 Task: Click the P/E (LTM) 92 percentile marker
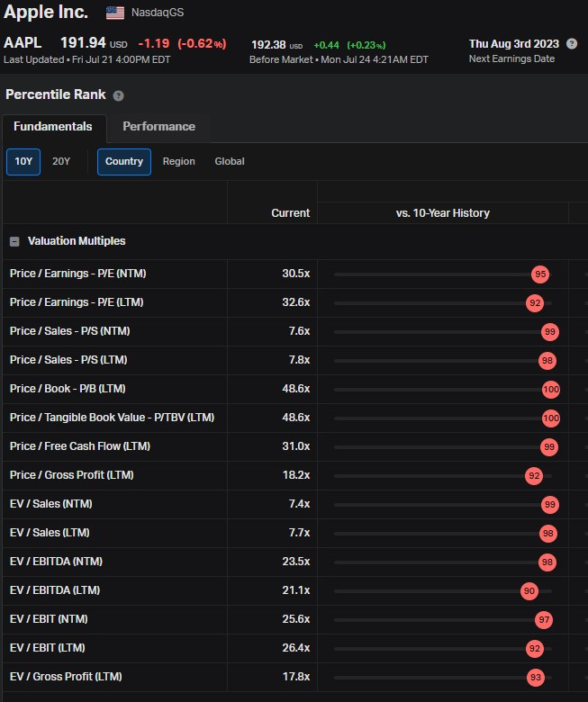(x=535, y=303)
